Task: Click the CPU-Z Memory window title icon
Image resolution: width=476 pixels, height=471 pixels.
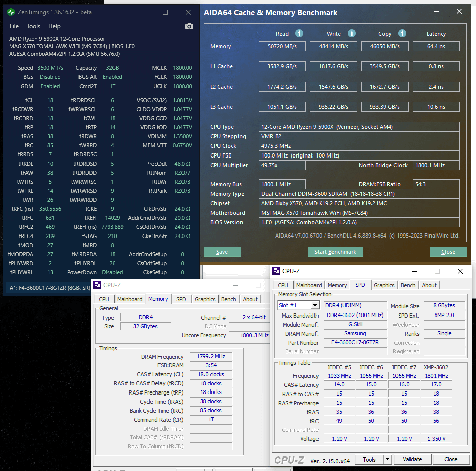Action: (97, 285)
